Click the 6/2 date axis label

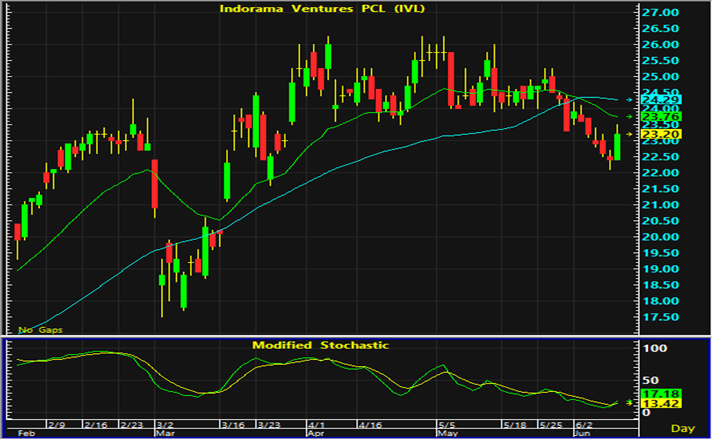(x=584, y=425)
